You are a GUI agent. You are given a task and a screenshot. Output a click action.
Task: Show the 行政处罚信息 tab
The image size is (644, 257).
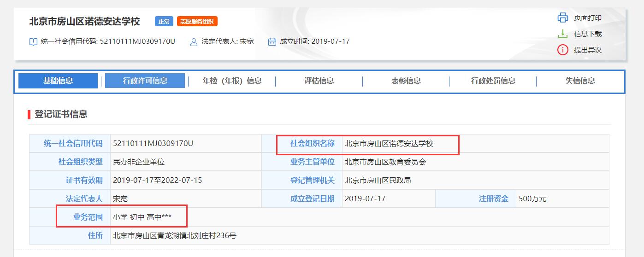[493, 81]
